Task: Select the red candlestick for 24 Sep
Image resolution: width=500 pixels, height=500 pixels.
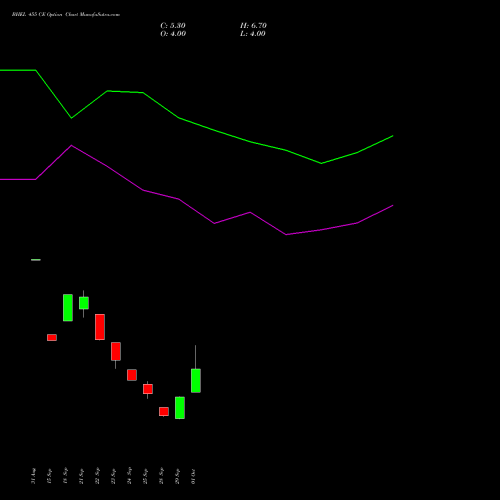Action: [x=132, y=375]
